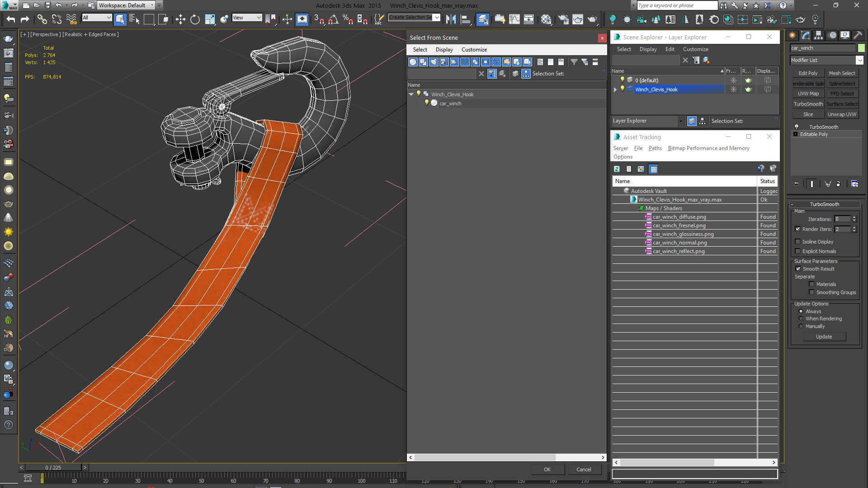Open the Material Editor icon
The width and height of the screenshot is (868, 488).
546,19
